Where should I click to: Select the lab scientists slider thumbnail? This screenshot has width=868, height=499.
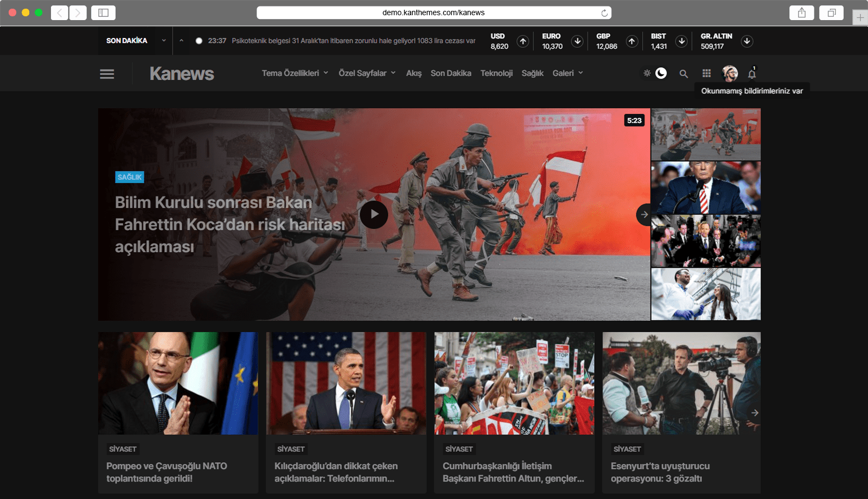(706, 294)
